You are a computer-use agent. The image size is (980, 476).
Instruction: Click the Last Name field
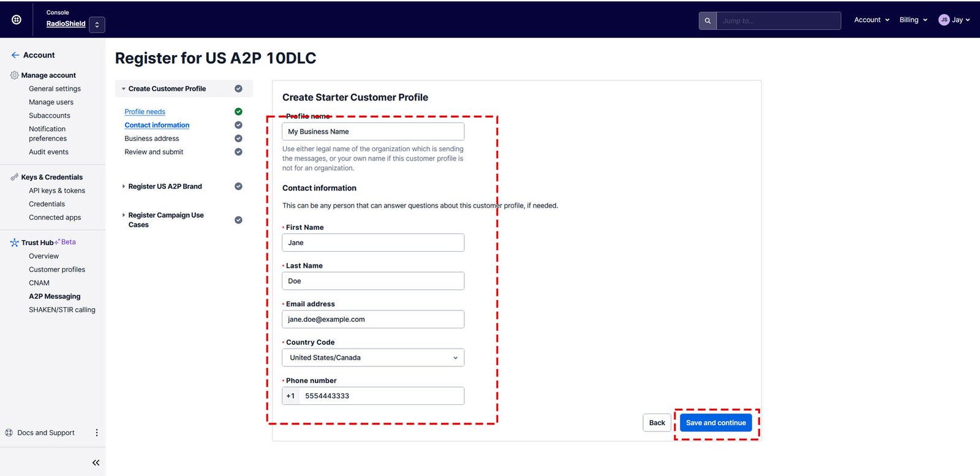click(x=373, y=281)
